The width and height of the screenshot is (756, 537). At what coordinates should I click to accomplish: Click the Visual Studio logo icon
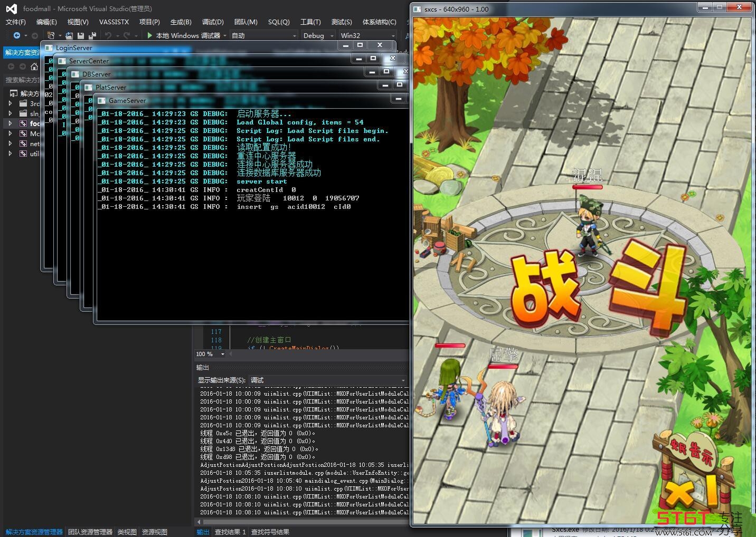[x=11, y=8]
